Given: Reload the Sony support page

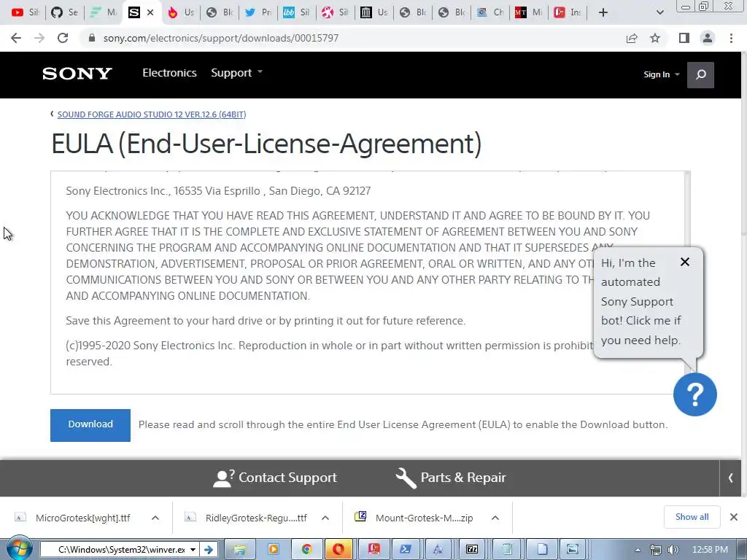Looking at the screenshot, I should point(63,38).
